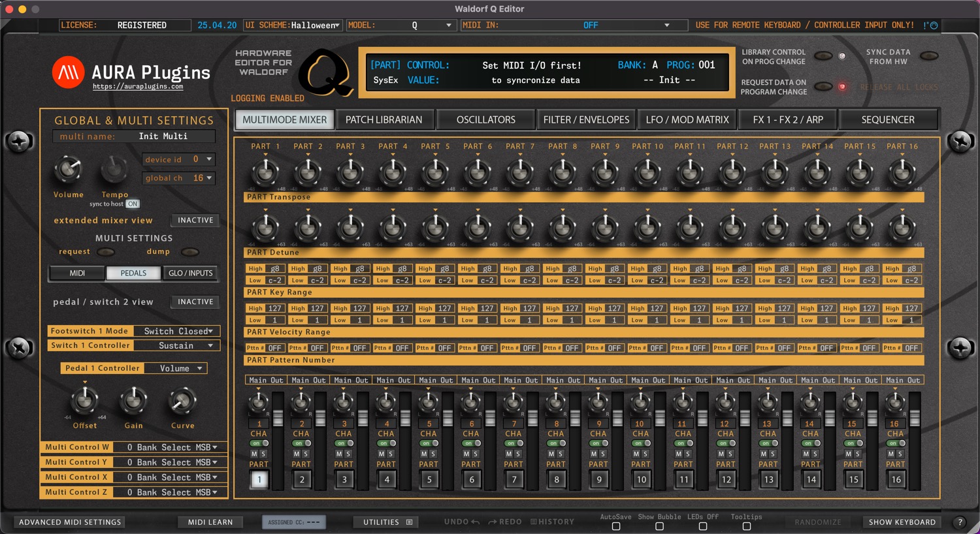Open ADVANCED MIDI SETTINGS
The image size is (980, 534).
(70, 522)
